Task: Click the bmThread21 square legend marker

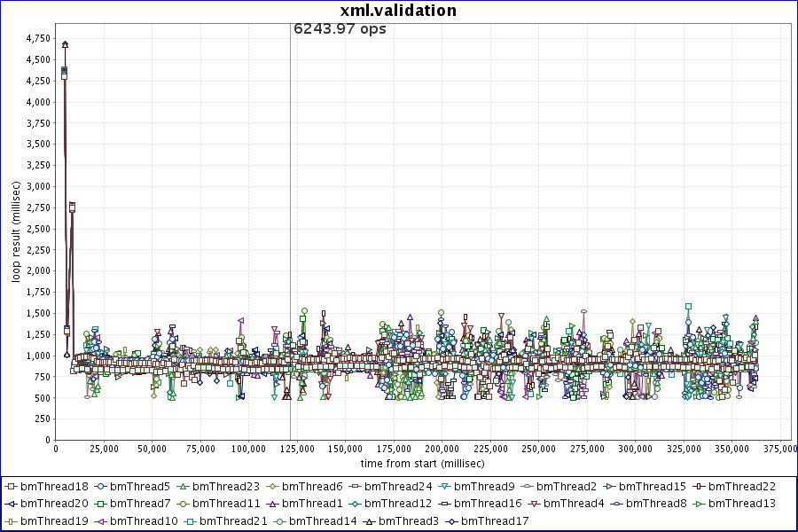Action: point(189,520)
